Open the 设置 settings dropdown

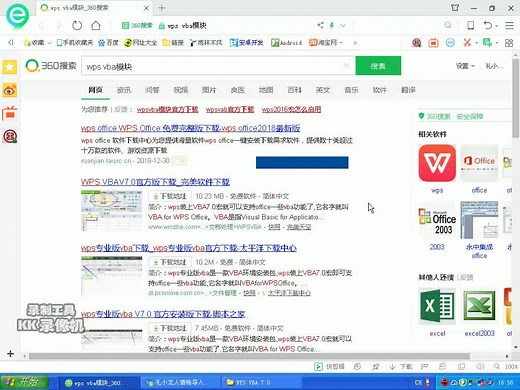465,66
